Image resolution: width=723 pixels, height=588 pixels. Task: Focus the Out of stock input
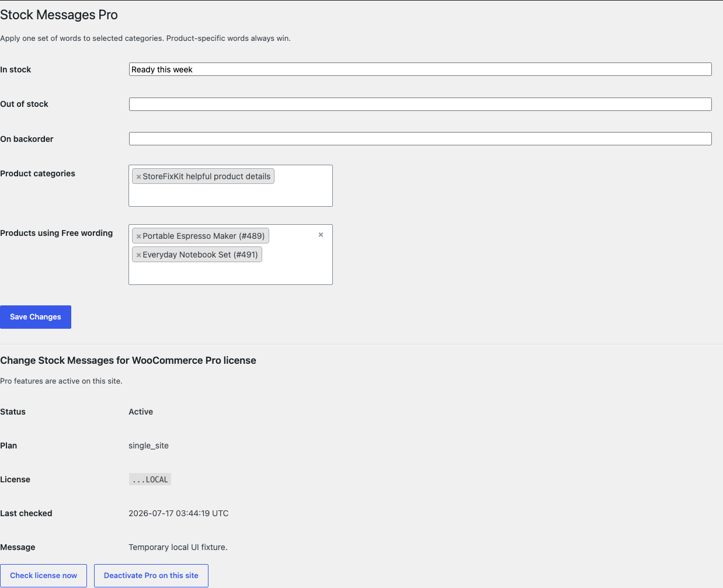click(x=420, y=105)
